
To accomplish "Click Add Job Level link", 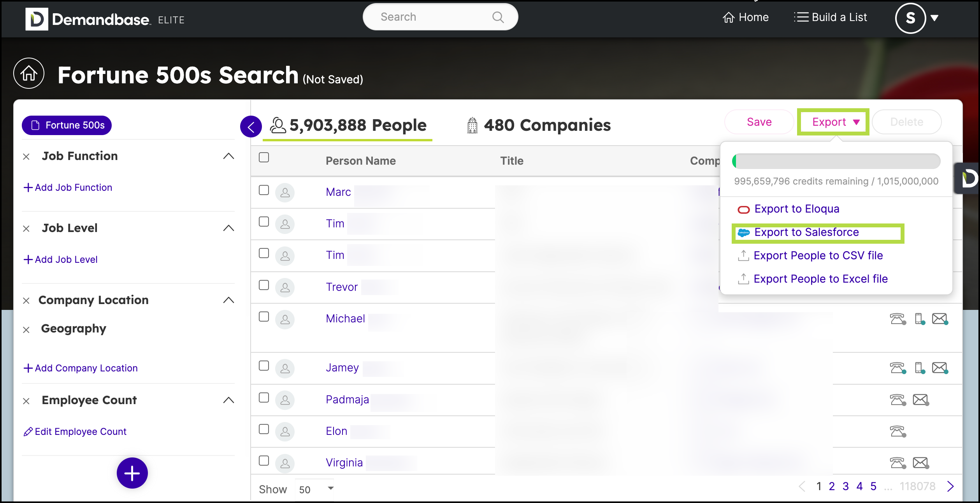I will [x=60, y=260].
